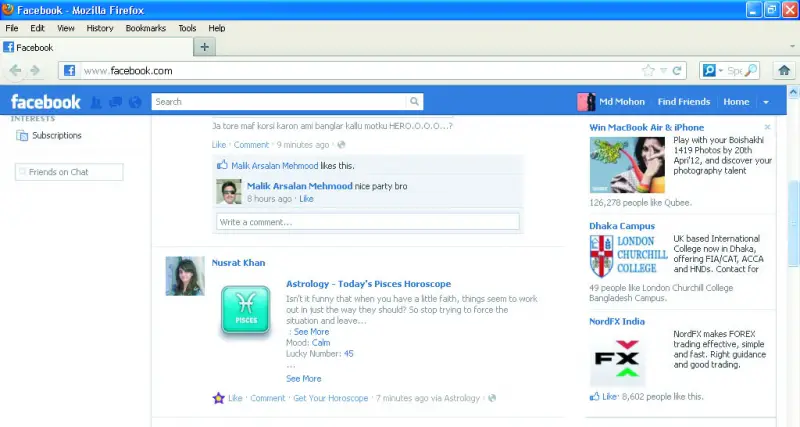
Task: Click the search engine magnifier icon
Action: point(751,70)
